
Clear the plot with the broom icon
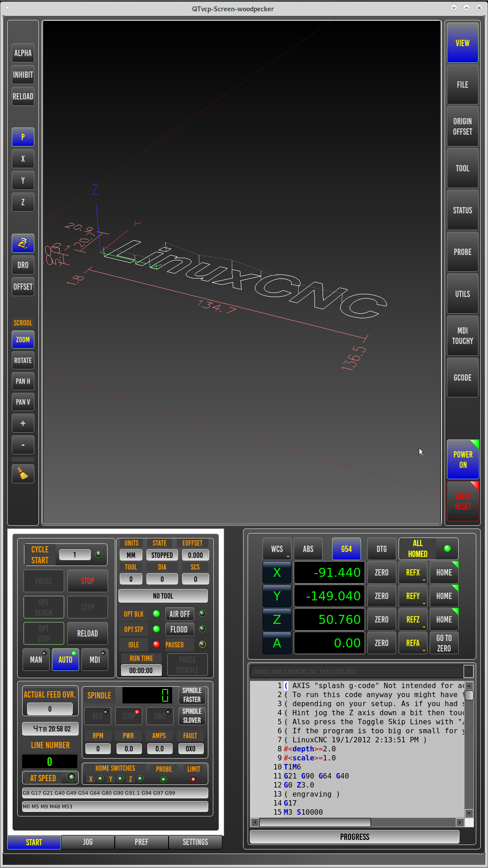23,473
